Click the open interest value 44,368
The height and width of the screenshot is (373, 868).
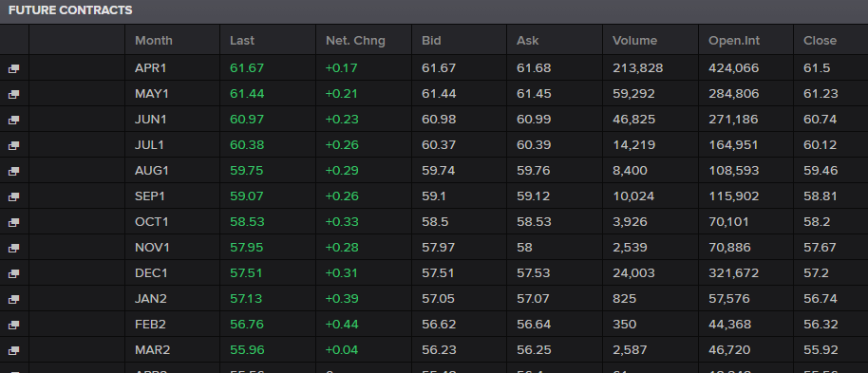(730, 324)
